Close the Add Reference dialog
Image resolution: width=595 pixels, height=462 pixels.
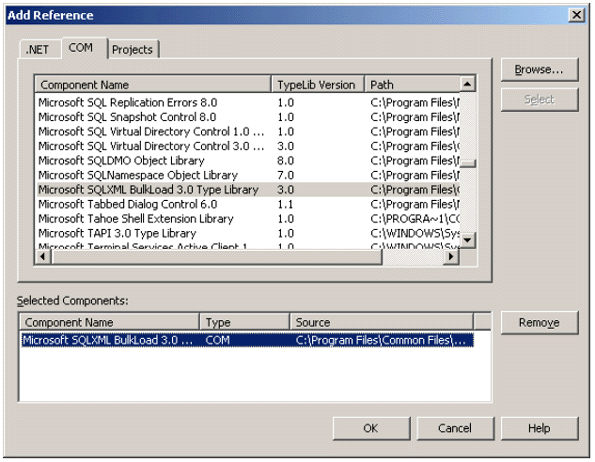click(576, 15)
